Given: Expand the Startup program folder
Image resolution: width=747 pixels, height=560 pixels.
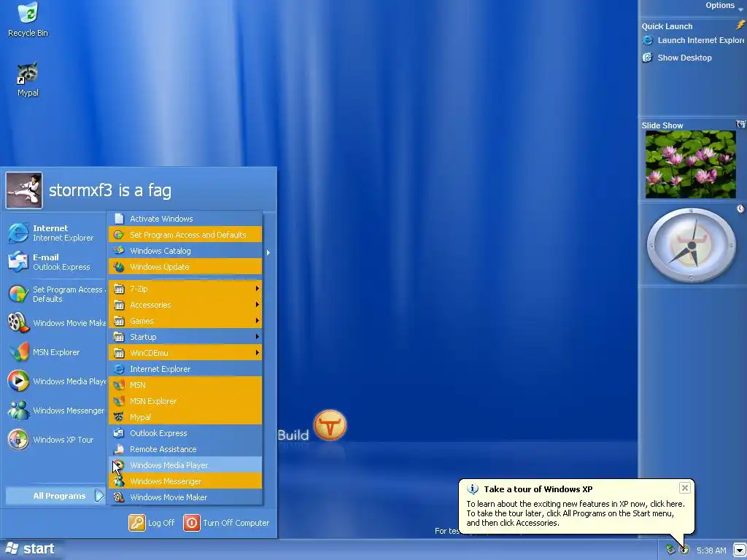Looking at the screenshot, I should pyautogui.click(x=185, y=337).
